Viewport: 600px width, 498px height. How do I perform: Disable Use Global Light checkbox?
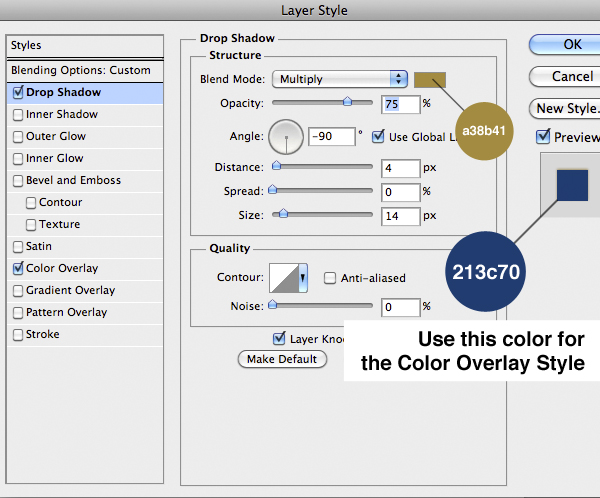click(x=378, y=136)
